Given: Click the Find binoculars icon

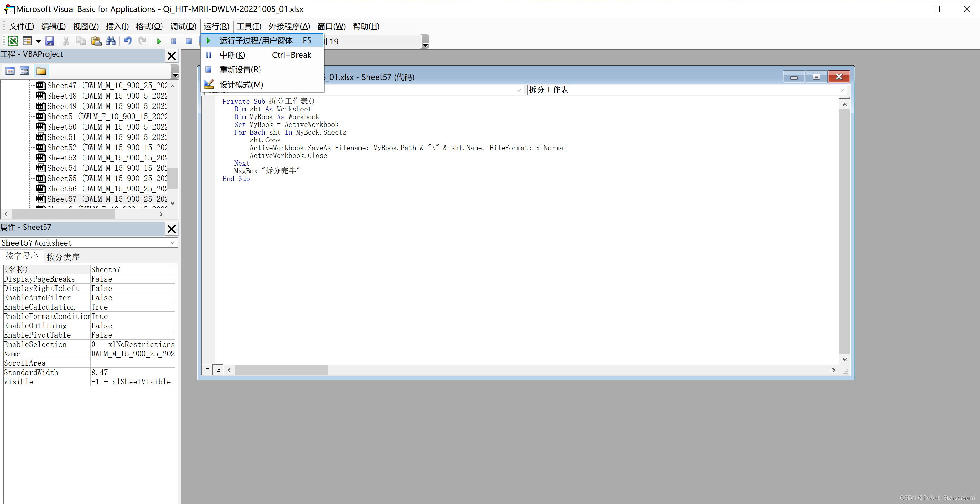Looking at the screenshot, I should click(111, 41).
